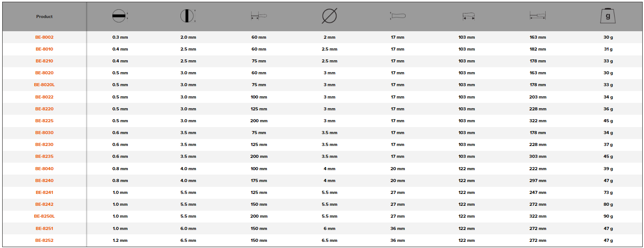The image size is (644, 248).
Task: Select the BE-8235 product link
Action: [x=44, y=157]
